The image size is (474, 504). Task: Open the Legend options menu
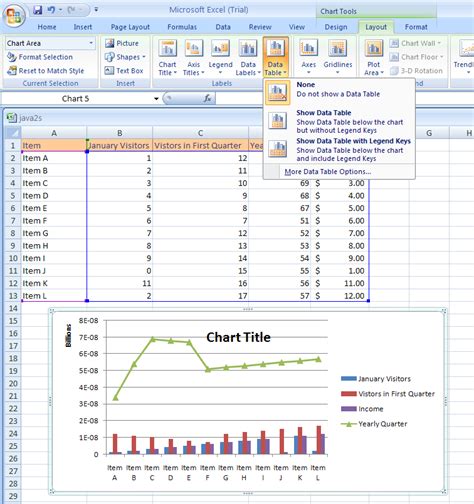220,57
